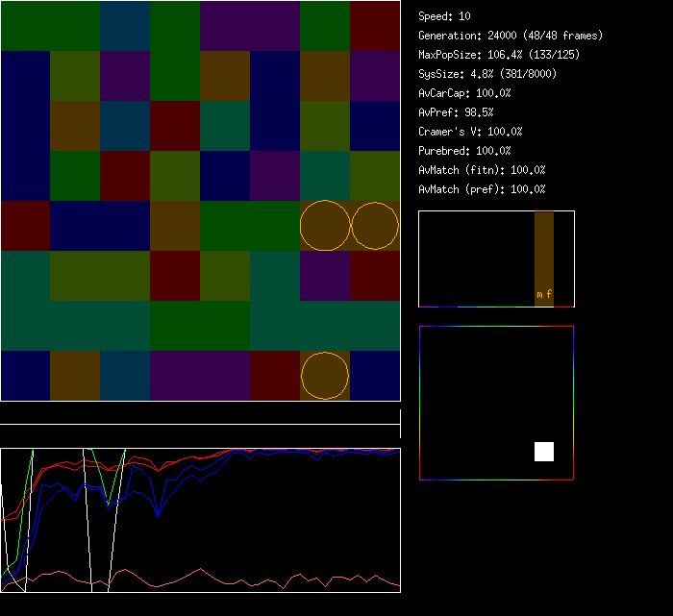Click the AvMatch (fitn) statistic
673x616 pixels.
click(482, 170)
